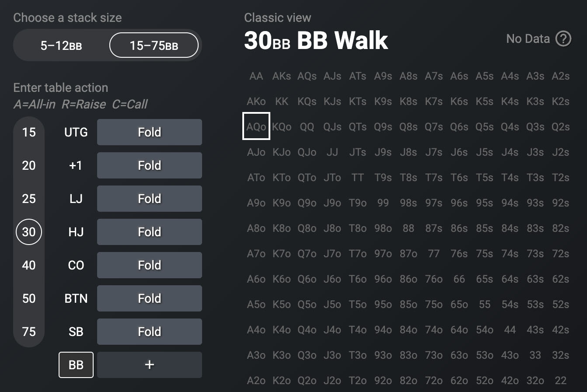Choose the 15 big blind stack
Viewport: 587px width, 392px height.
tap(29, 132)
